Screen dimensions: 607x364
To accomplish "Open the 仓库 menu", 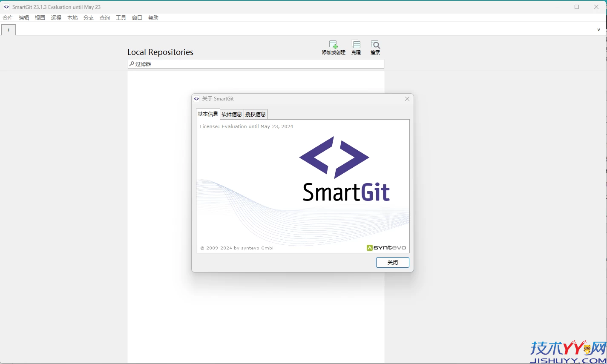I will [x=8, y=17].
